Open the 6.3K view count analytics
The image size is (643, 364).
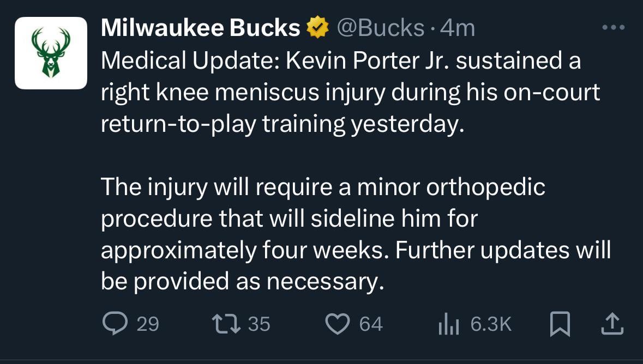(x=491, y=325)
